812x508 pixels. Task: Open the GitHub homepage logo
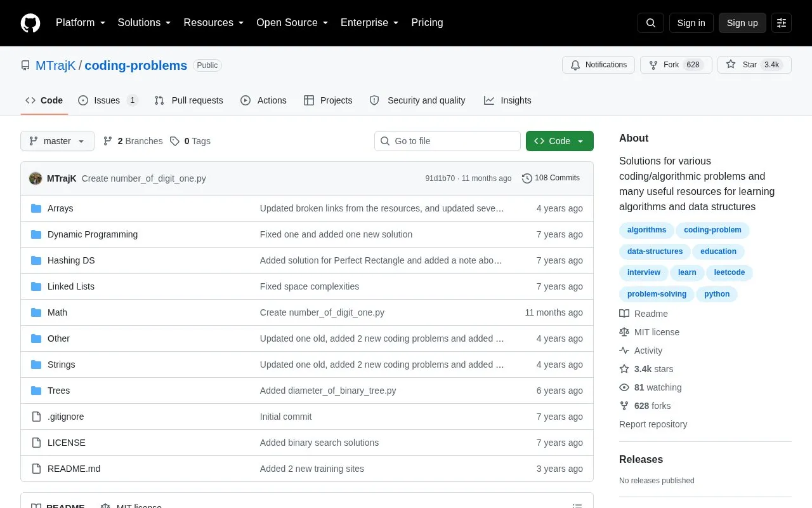[x=30, y=23]
